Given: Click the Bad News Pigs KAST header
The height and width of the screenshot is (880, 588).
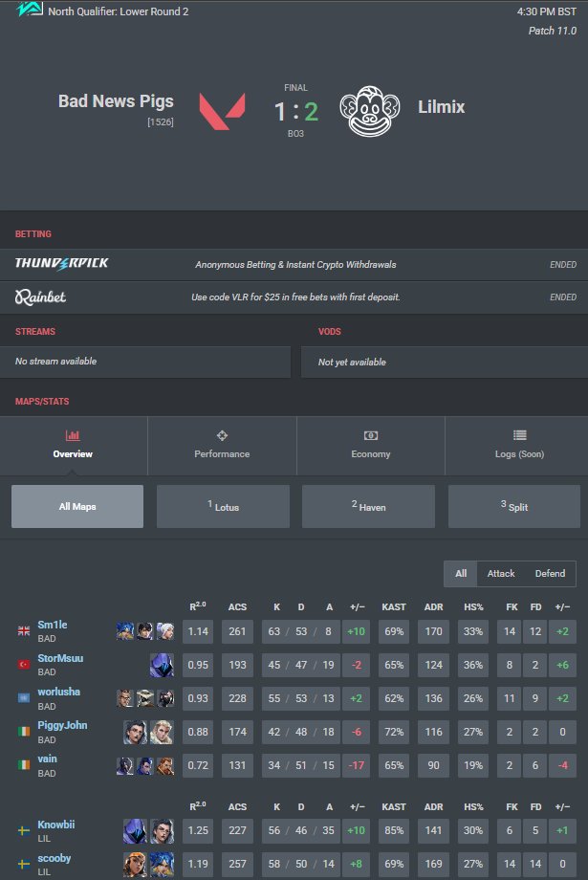Looking at the screenshot, I should 394,606.
